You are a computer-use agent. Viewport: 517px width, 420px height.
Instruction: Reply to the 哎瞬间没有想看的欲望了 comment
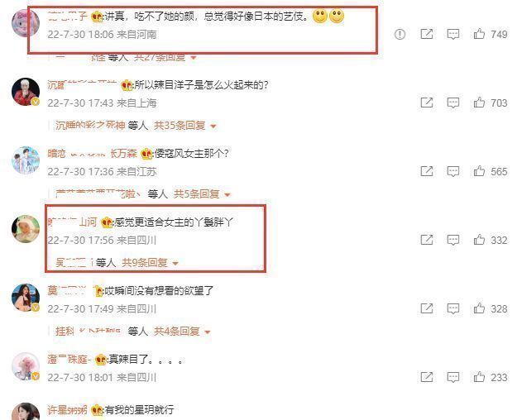[453, 308]
